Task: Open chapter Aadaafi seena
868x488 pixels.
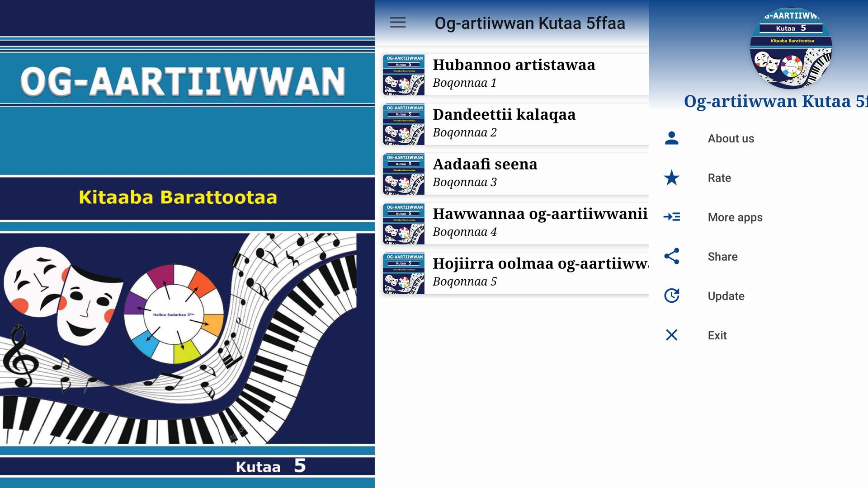Action: [516, 174]
